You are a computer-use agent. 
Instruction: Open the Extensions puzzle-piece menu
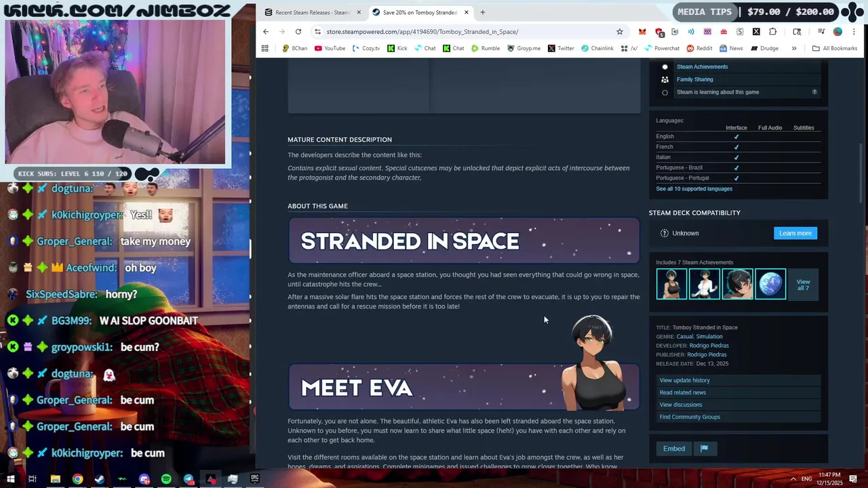coord(772,32)
